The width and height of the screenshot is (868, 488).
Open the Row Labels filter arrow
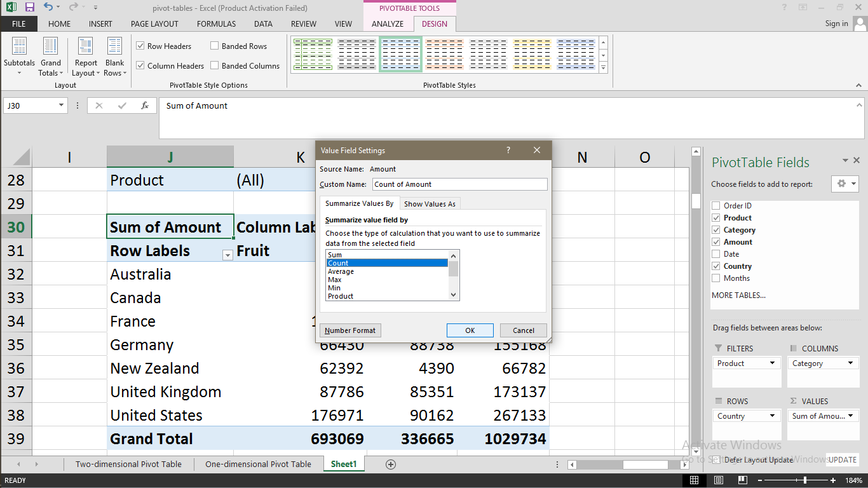tap(227, 255)
